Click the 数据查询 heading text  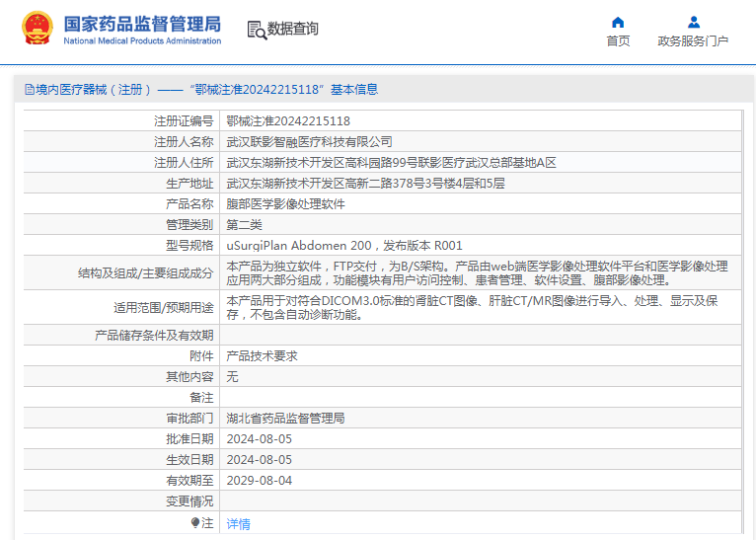tap(293, 29)
